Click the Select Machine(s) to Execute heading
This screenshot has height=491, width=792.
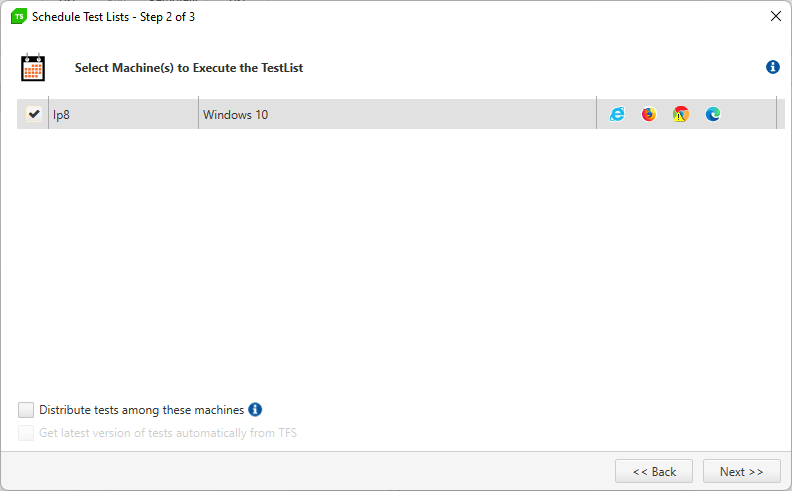click(189, 68)
